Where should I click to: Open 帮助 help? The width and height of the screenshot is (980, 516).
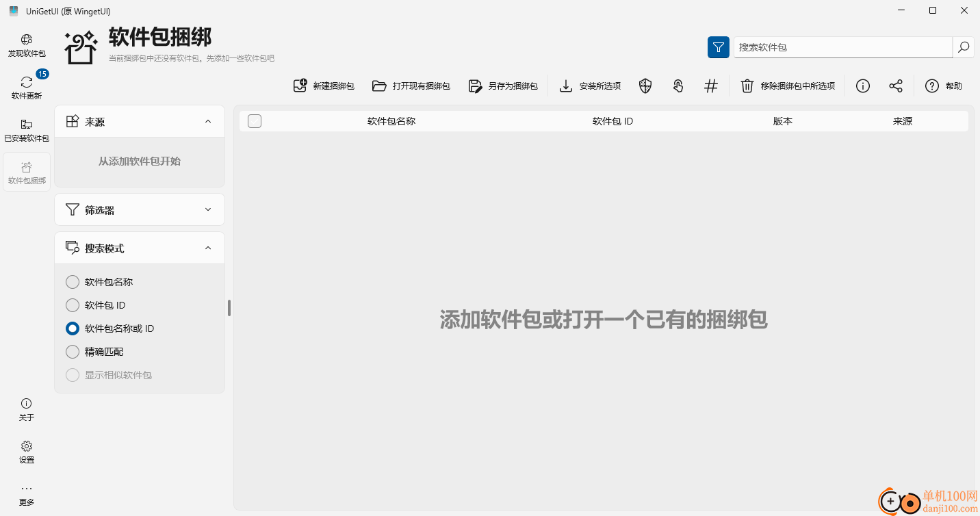pyautogui.click(x=944, y=86)
